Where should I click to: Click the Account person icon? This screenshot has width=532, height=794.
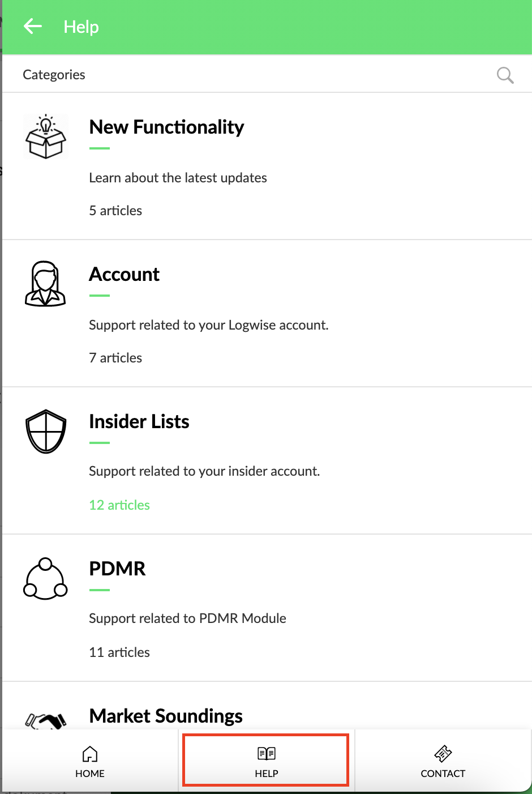(46, 284)
